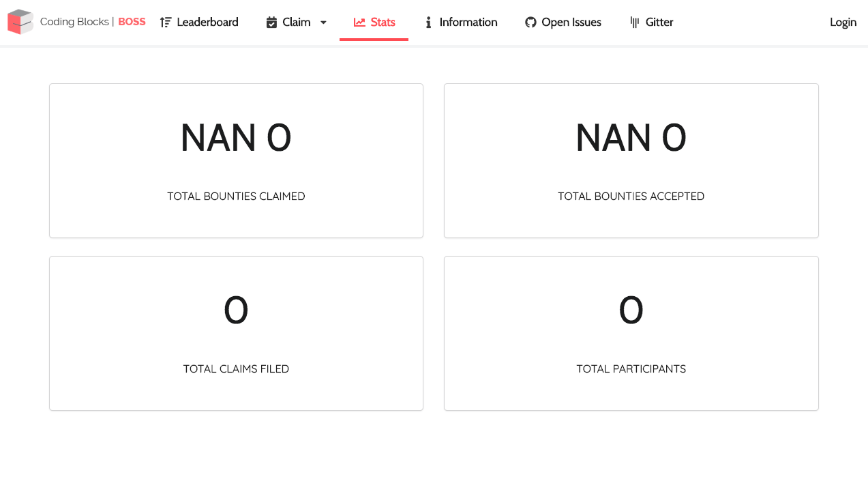Viewport: 868px width, 492px height.
Task: Visit the Open Issues page
Action: [x=563, y=22]
